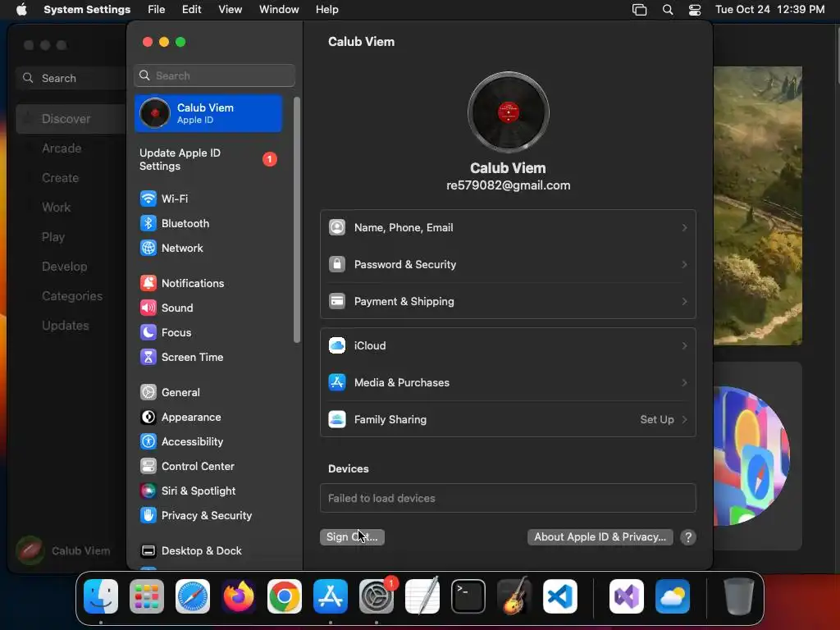Open TextEdit from the Dock
Viewport: 840px width, 630px height.
422,596
